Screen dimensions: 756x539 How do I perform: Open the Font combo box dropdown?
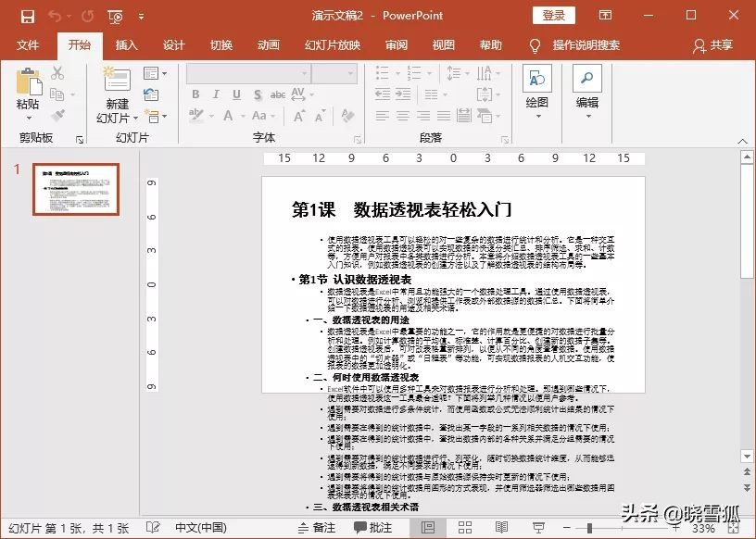click(x=305, y=73)
